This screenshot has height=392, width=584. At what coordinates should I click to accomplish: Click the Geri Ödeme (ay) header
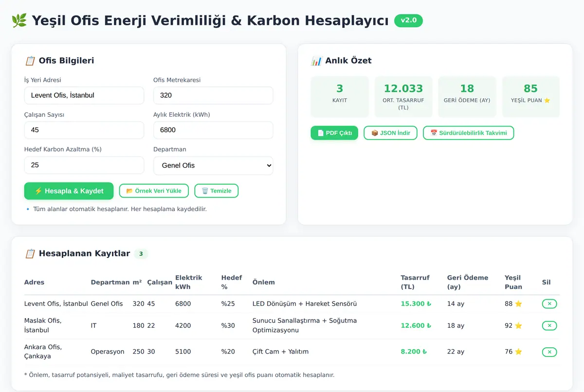pyautogui.click(x=468, y=283)
